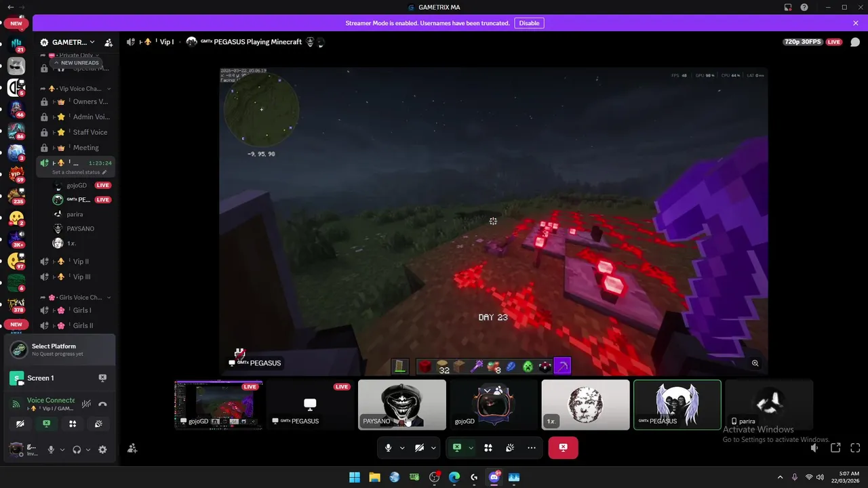Join Vip III voice channel

pos(76,277)
